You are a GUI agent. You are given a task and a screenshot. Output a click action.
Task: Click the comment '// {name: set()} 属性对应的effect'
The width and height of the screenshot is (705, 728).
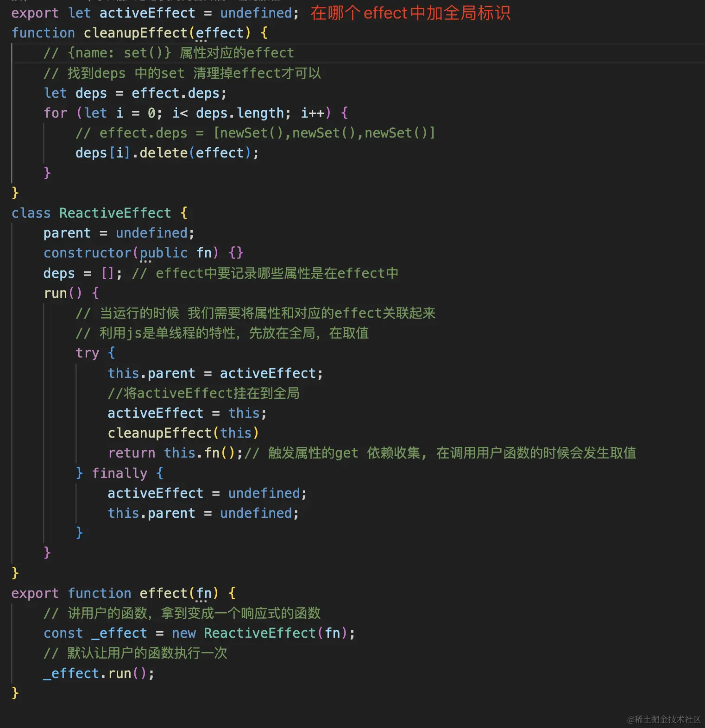(x=169, y=53)
